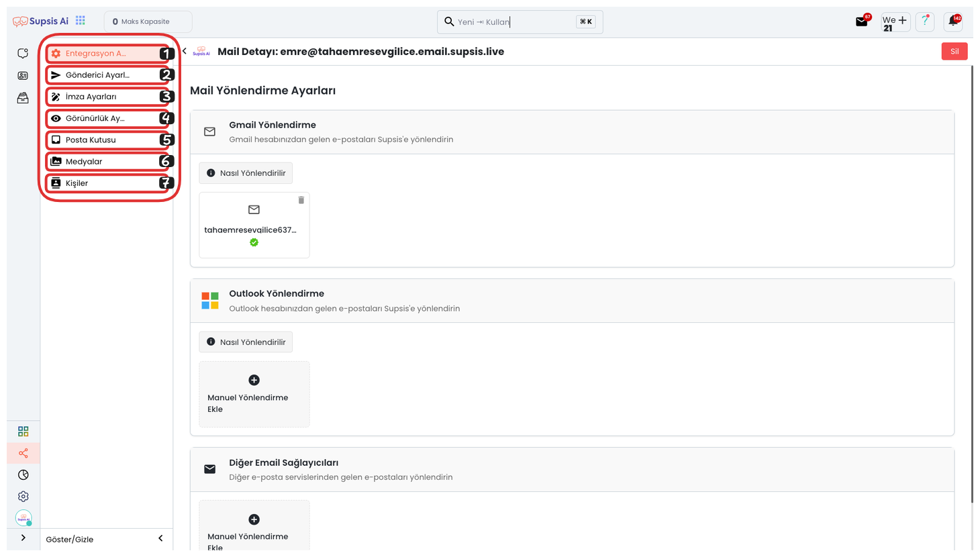Click the ⌘K shortcut badge
This screenshot has height=557, width=980.
(585, 21)
